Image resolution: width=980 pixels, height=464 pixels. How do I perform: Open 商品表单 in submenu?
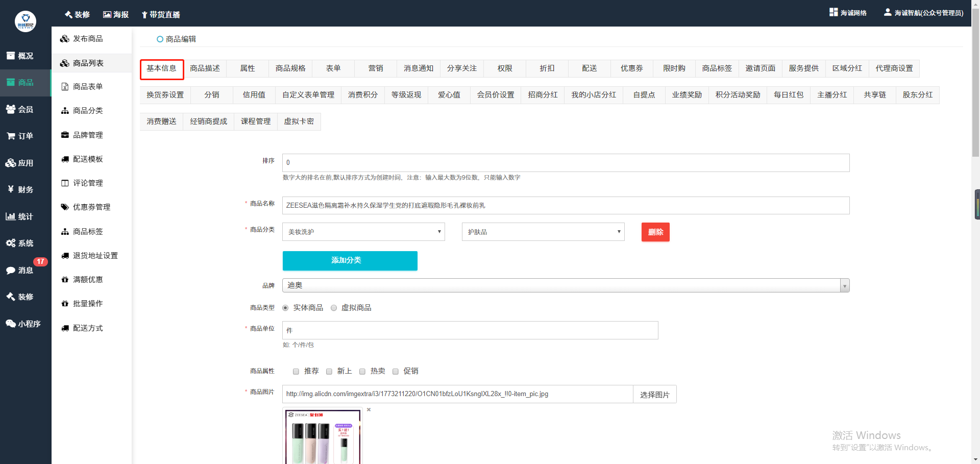point(92,87)
